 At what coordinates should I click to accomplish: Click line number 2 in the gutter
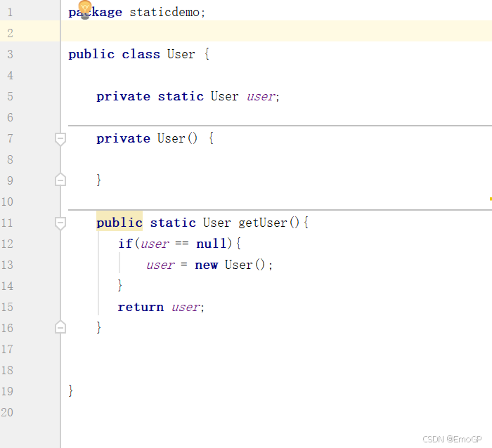[x=10, y=33]
